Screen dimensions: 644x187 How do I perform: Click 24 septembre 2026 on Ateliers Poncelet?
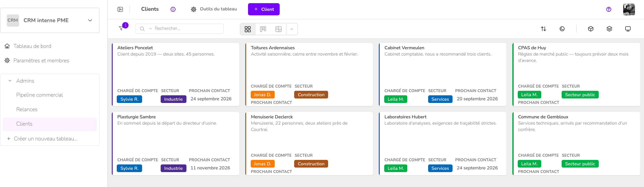(211, 99)
